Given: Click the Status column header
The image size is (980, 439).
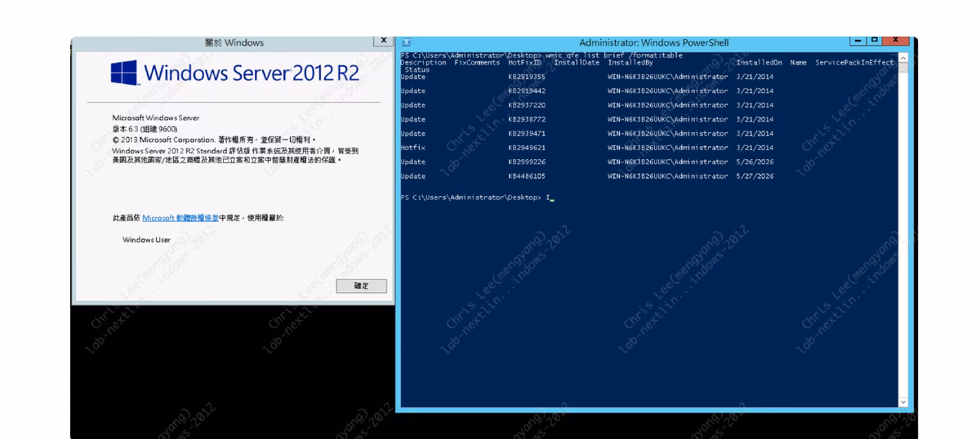Looking at the screenshot, I should point(416,69).
